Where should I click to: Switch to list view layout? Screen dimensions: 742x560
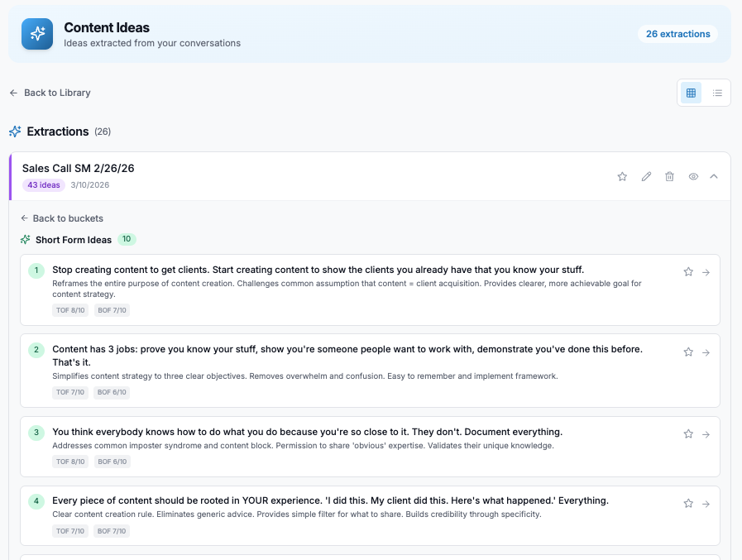[717, 93]
